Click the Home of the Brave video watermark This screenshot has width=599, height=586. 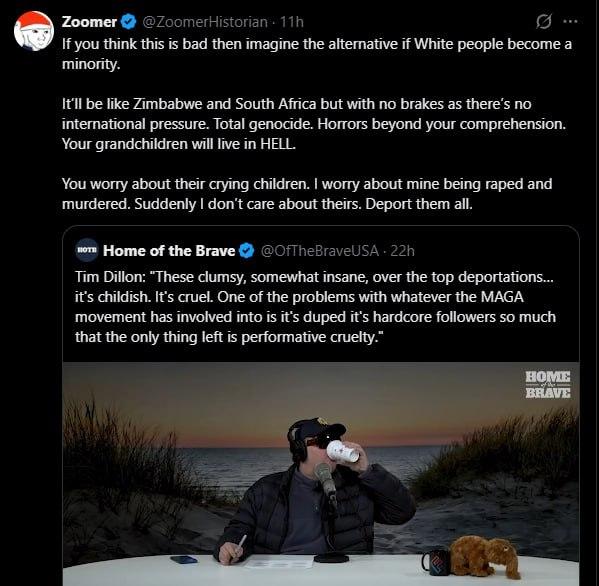click(547, 384)
